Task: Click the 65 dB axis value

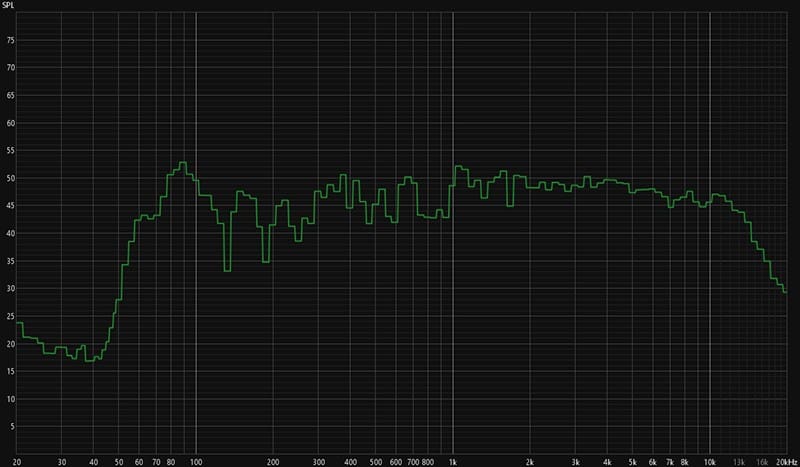Action: pos(11,95)
